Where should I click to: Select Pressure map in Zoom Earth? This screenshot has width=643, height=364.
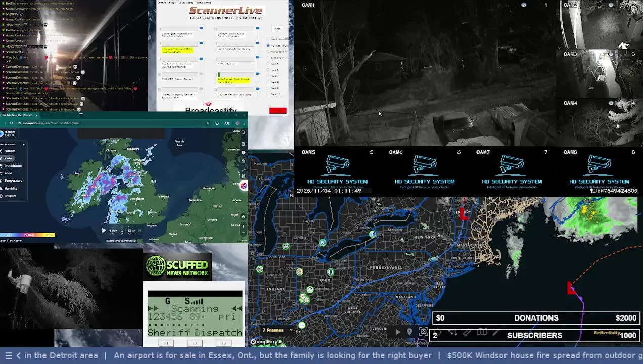[x=10, y=196]
